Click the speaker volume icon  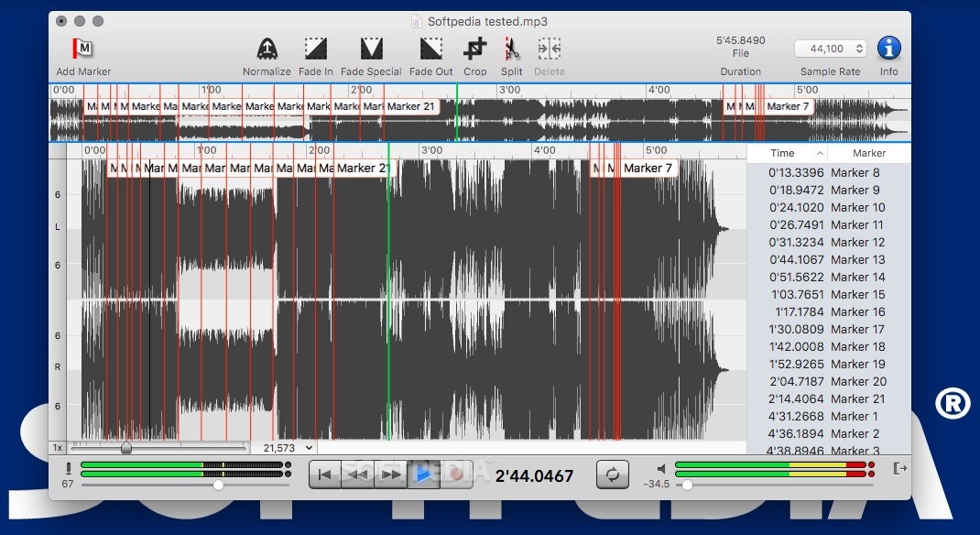pyautogui.click(x=660, y=469)
